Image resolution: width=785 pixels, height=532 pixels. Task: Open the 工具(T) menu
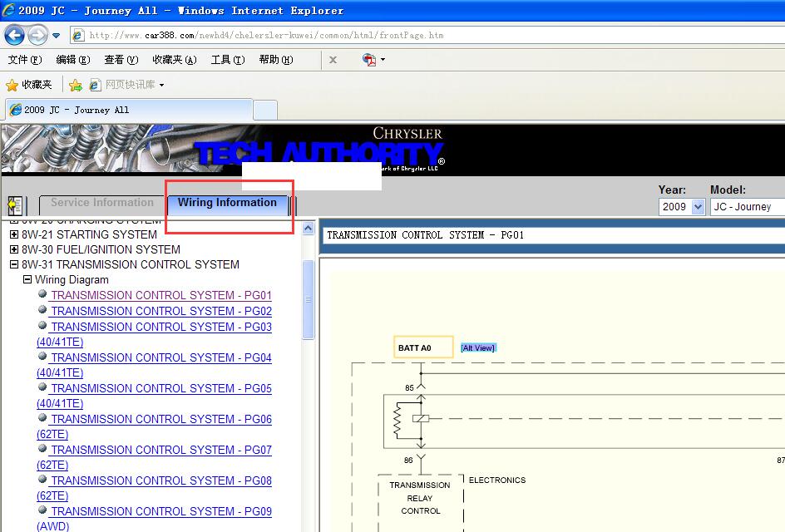coord(228,60)
